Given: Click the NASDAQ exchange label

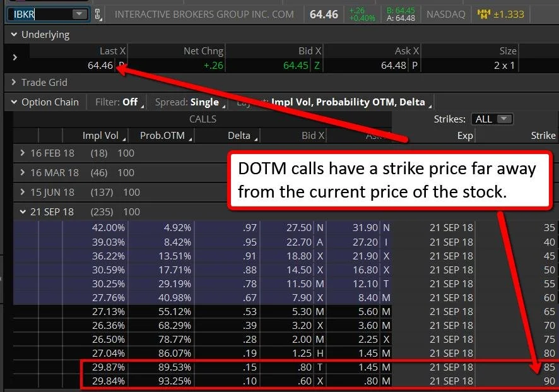Looking at the screenshot, I should pos(446,15).
